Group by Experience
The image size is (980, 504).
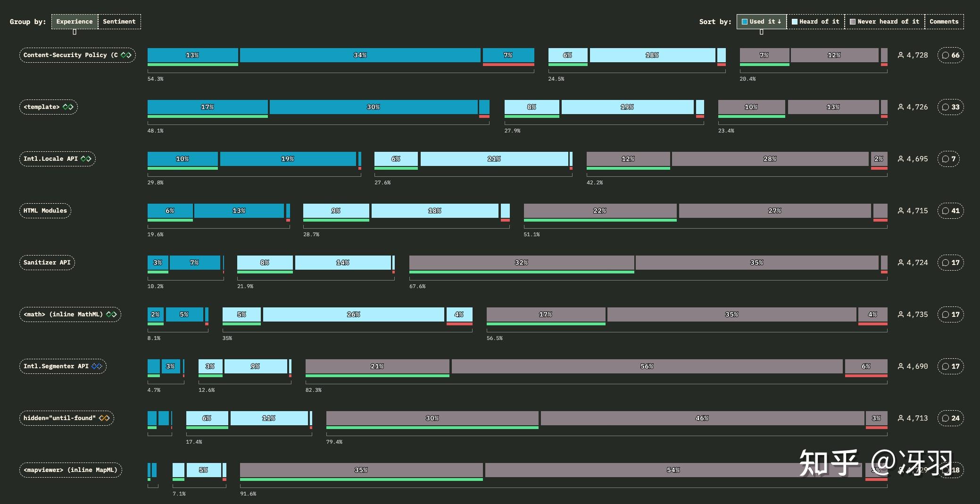coord(75,22)
